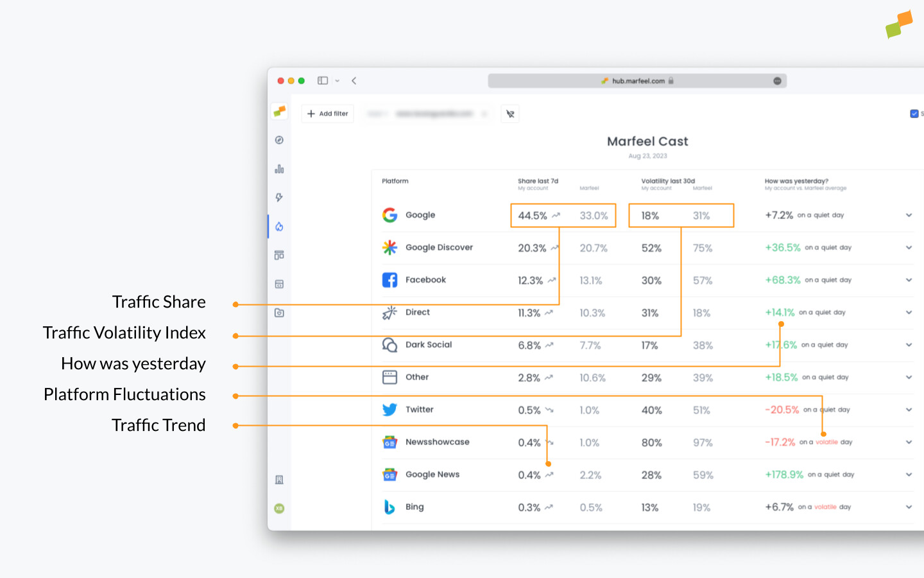Open the calendar section from sidebar
The width and height of the screenshot is (924, 578).
[279, 284]
